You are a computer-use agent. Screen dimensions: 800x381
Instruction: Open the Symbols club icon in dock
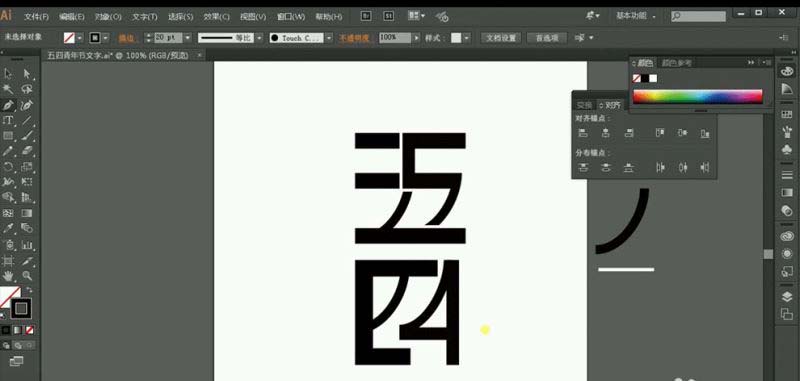[787, 149]
